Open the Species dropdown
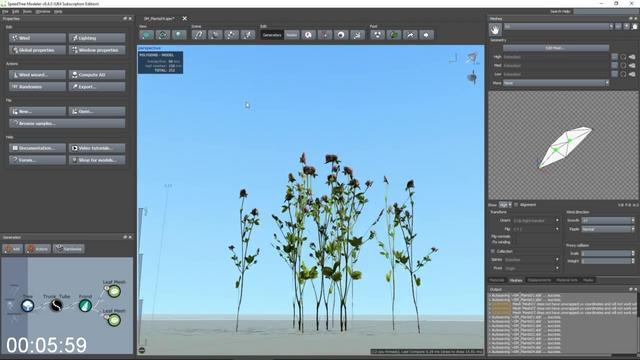Viewport: 640px width, 360px height. coord(531,260)
